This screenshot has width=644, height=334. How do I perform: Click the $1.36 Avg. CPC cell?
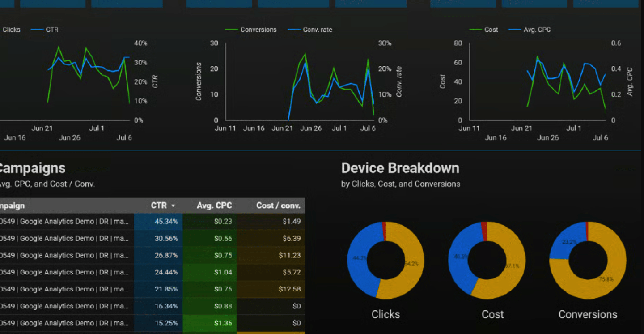[x=210, y=323]
